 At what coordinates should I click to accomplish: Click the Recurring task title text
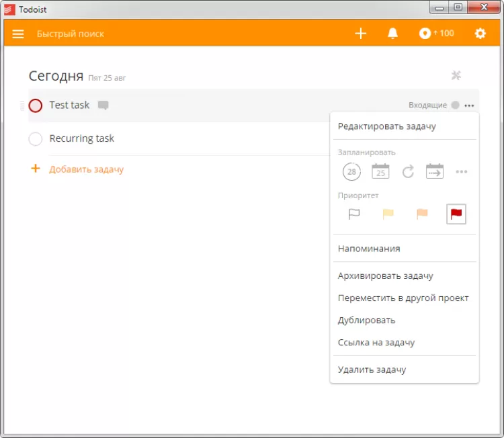[x=81, y=138]
